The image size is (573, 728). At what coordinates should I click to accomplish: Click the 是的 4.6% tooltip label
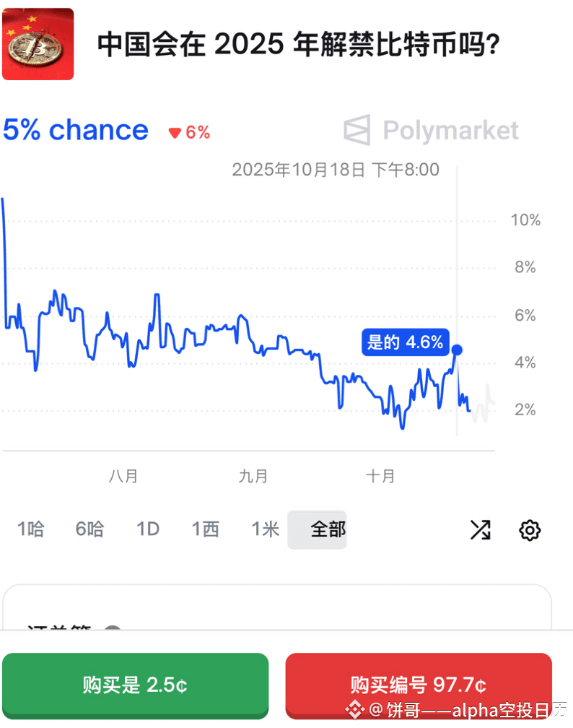click(x=405, y=342)
